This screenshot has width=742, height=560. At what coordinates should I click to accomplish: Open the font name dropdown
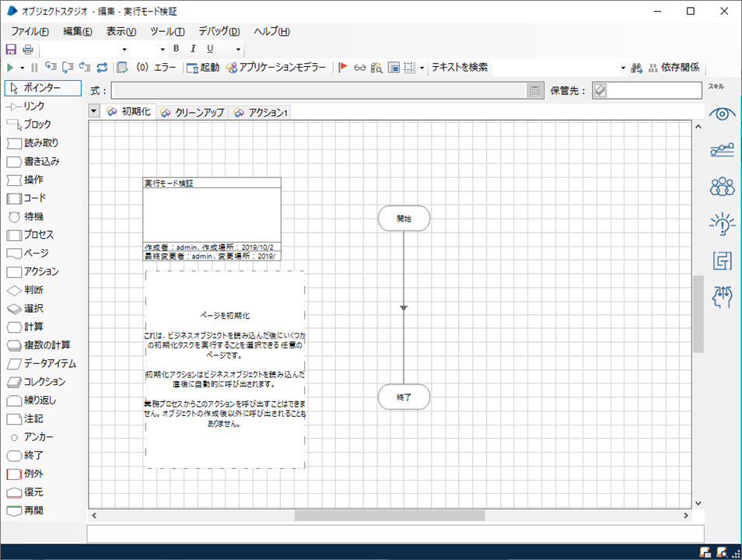pyautogui.click(x=124, y=49)
